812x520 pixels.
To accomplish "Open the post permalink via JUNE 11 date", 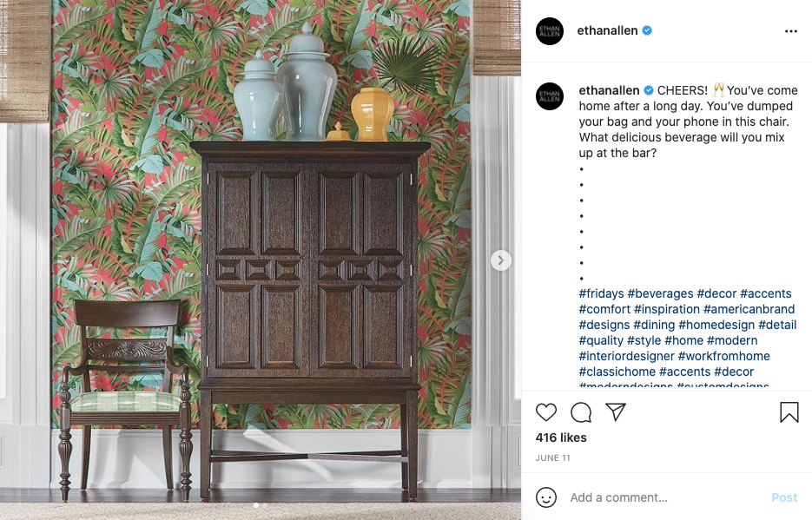I will [552, 457].
